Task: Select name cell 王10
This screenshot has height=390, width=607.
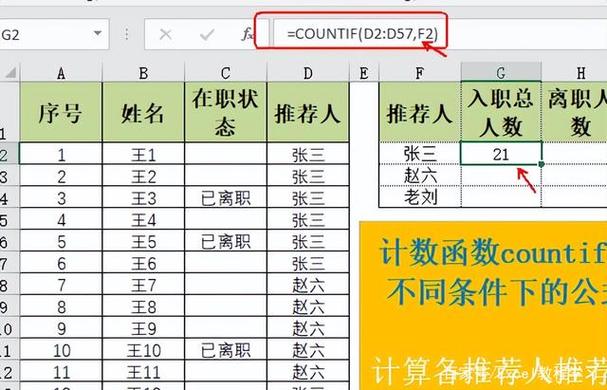Action: click(x=143, y=350)
